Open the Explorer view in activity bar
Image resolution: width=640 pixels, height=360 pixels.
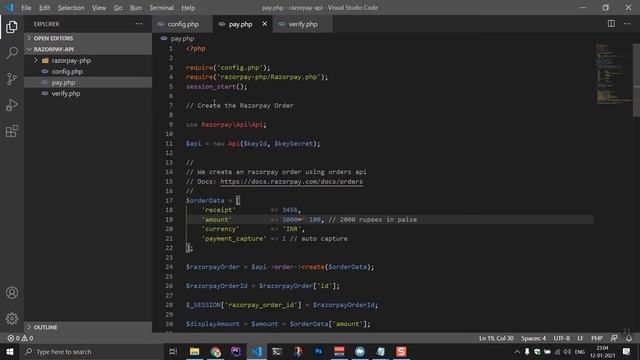12,27
